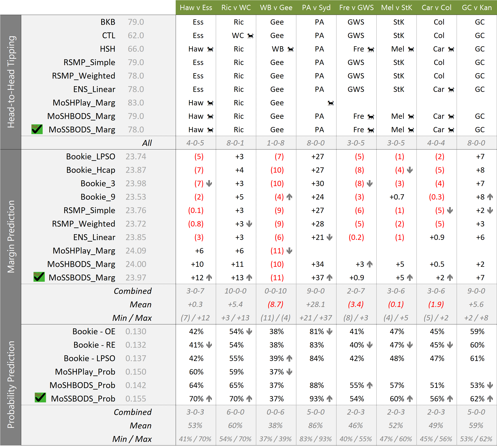Click the 8-0-0 All tally under GC v Kan
The width and height of the screenshot is (497, 448).
tap(476, 143)
